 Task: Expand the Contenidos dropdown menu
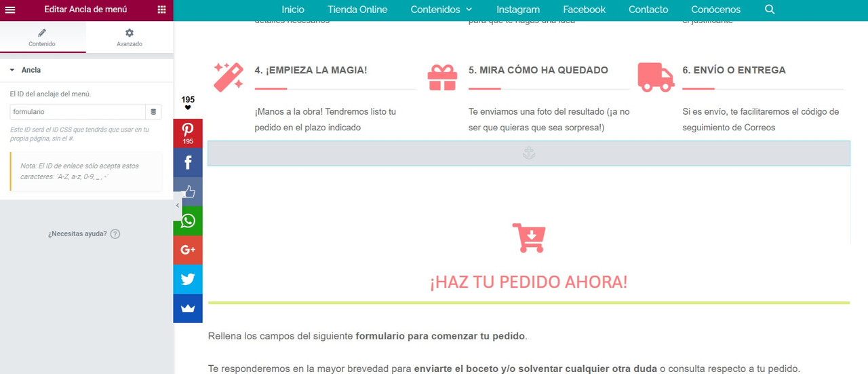(x=441, y=10)
